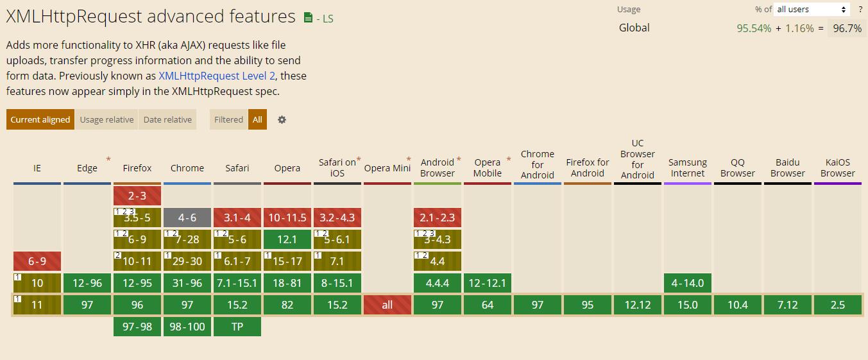Click the KaiOS Browser header
Viewport: 868px width, 360px height.
point(838,168)
